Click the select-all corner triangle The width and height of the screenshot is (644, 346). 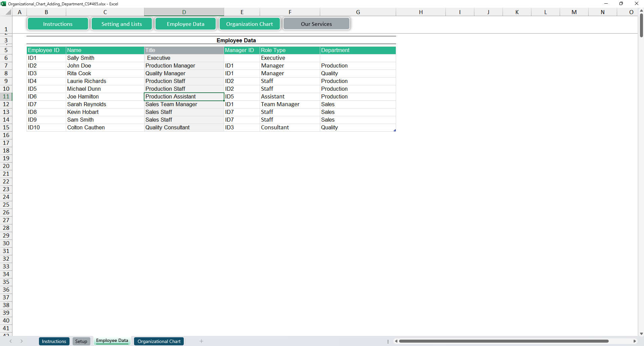tap(8, 12)
